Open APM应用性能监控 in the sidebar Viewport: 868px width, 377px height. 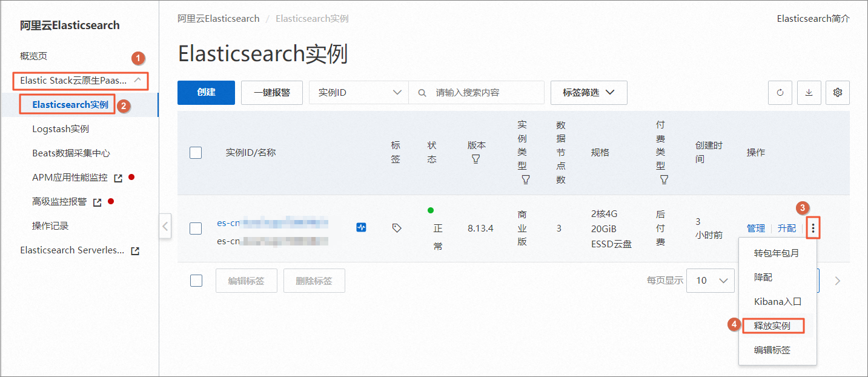click(70, 178)
